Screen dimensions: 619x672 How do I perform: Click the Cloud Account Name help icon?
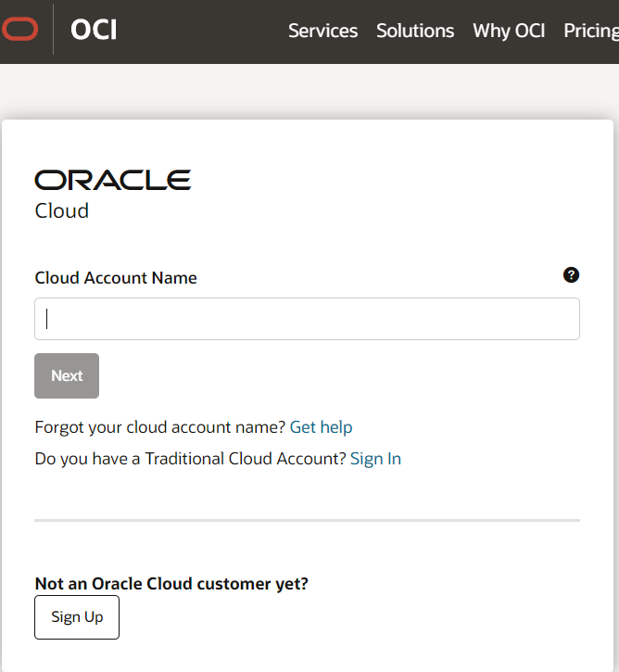point(571,275)
